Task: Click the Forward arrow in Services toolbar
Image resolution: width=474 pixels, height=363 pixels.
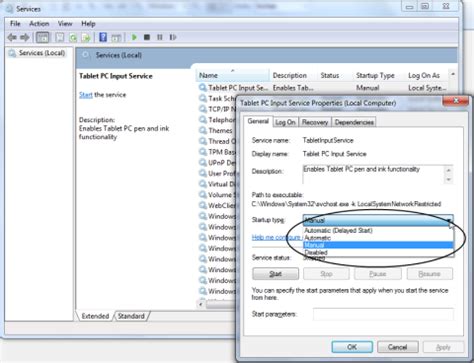Action: coord(24,37)
